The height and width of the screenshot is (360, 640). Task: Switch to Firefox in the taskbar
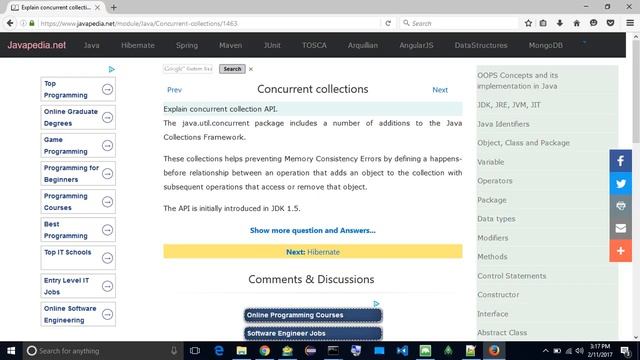494,351
